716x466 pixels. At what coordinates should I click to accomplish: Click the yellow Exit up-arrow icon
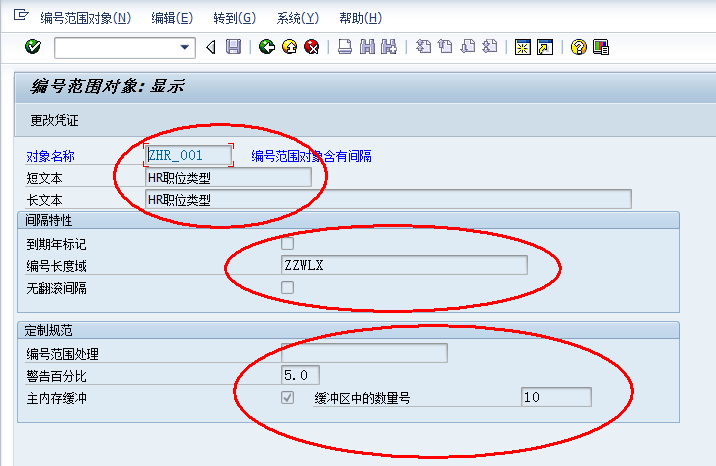[290, 47]
